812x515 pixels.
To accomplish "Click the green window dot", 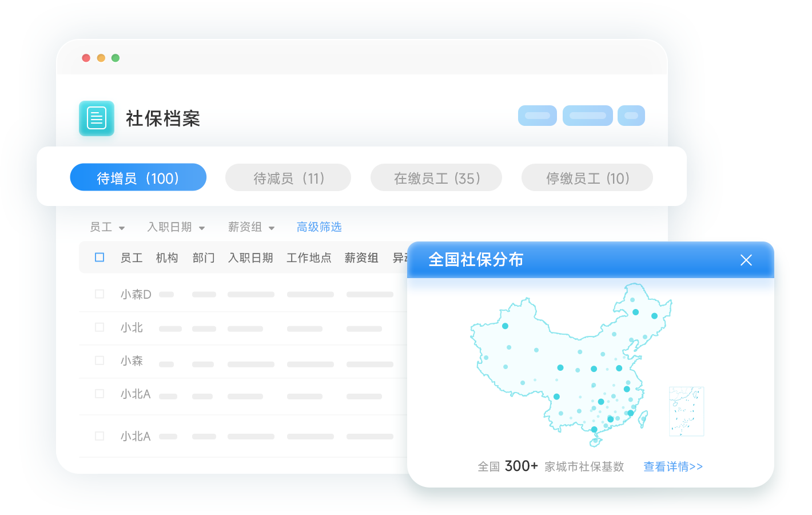I will [116, 58].
